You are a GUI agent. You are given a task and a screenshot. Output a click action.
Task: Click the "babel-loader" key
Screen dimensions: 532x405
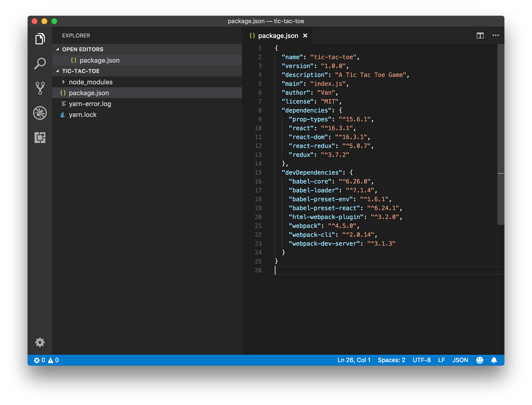[313, 191]
